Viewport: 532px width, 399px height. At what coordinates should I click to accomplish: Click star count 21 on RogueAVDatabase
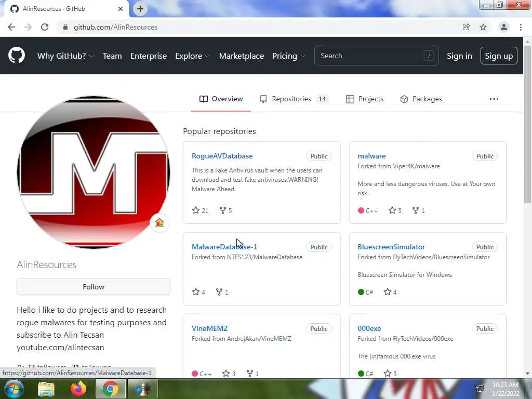[x=200, y=210]
